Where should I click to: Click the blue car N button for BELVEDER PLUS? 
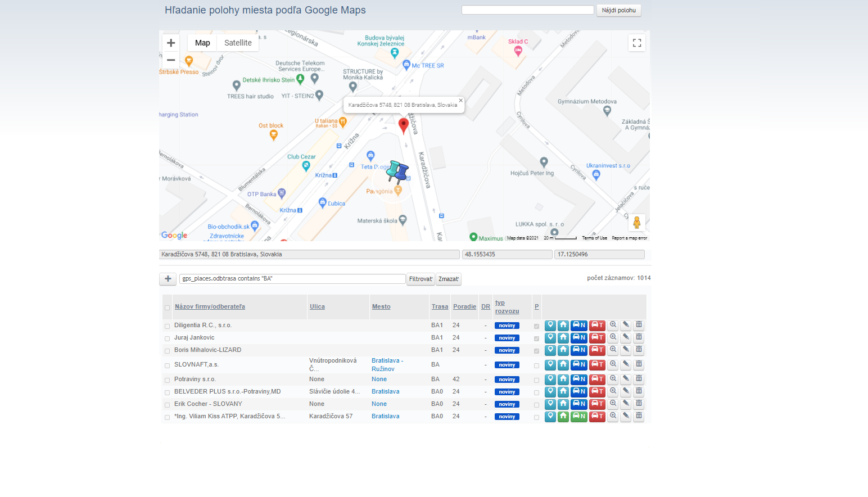579,392
